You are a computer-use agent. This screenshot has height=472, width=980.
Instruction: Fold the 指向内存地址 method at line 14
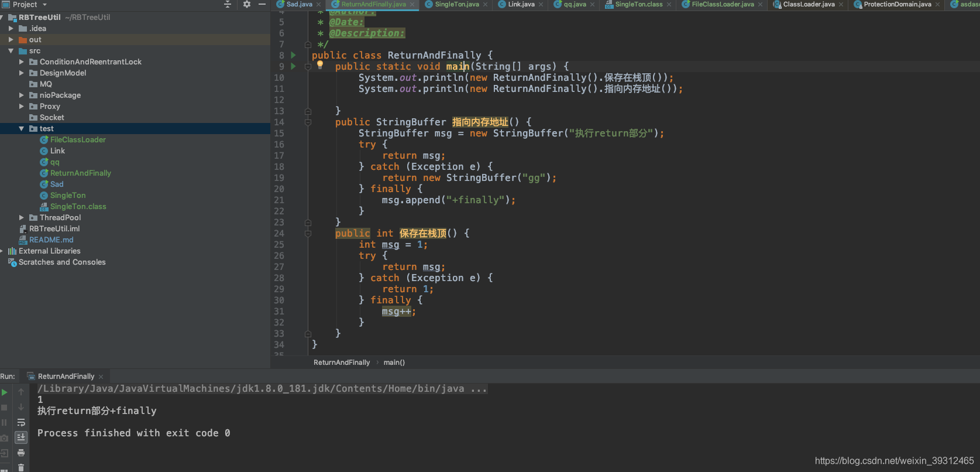point(308,122)
